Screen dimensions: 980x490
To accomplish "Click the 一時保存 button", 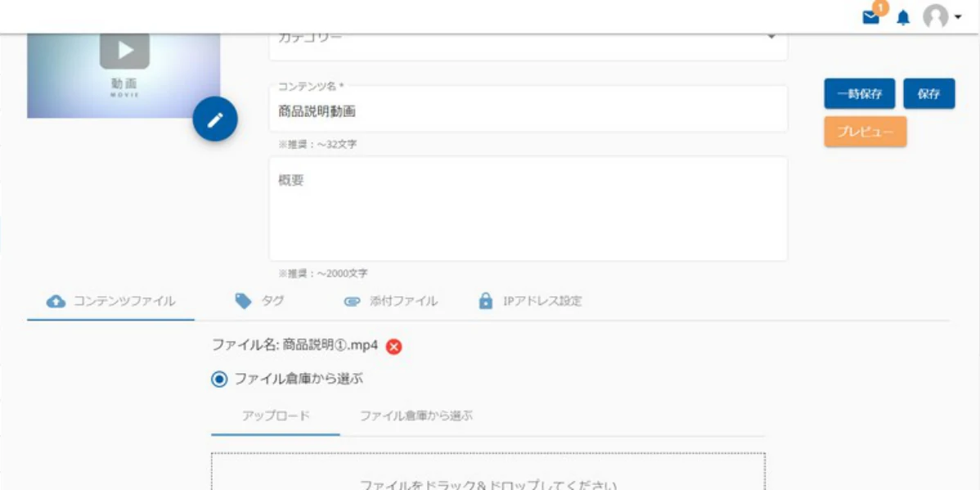I will click(860, 94).
